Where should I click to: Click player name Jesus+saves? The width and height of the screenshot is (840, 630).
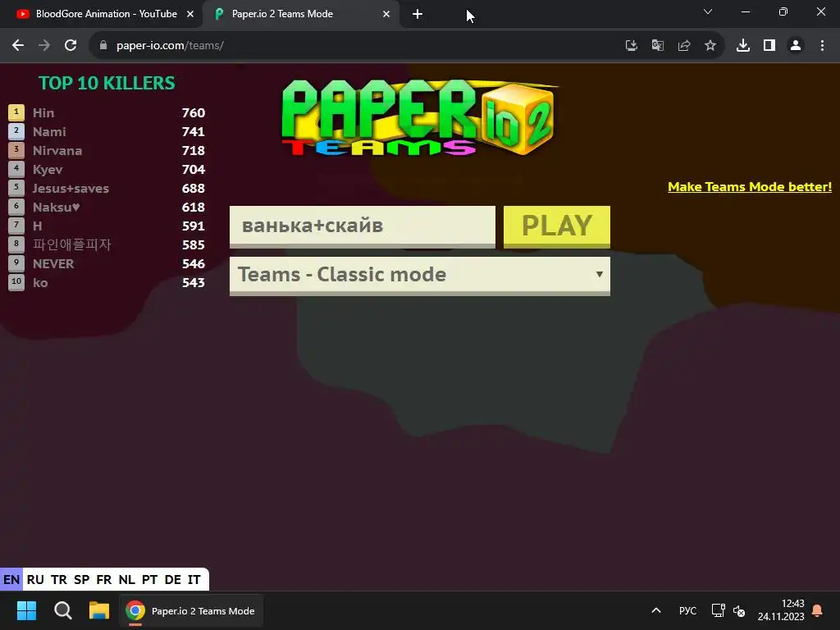[71, 189]
